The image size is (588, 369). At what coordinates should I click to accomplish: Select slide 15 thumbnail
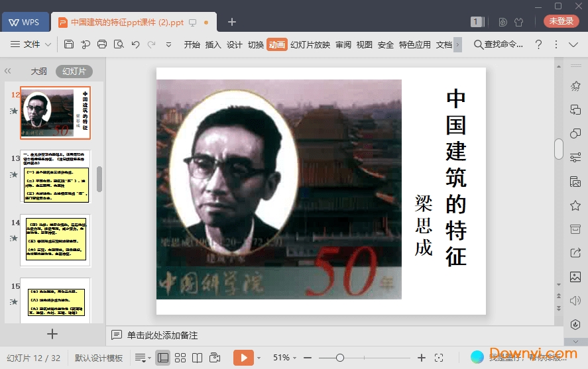click(55, 301)
